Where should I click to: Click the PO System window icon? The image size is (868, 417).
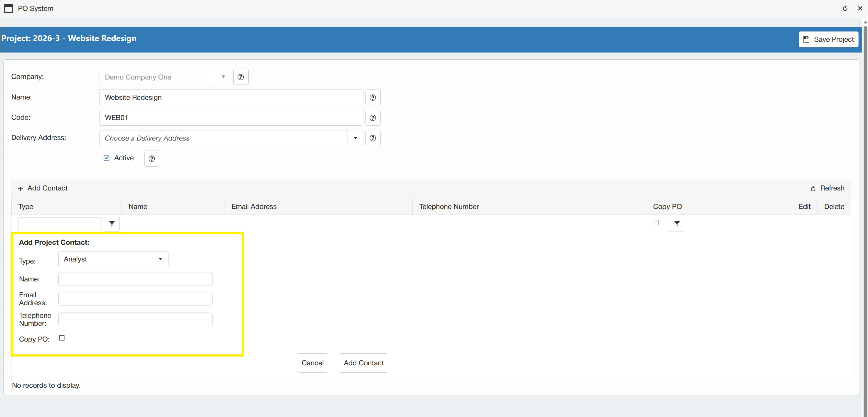point(9,9)
